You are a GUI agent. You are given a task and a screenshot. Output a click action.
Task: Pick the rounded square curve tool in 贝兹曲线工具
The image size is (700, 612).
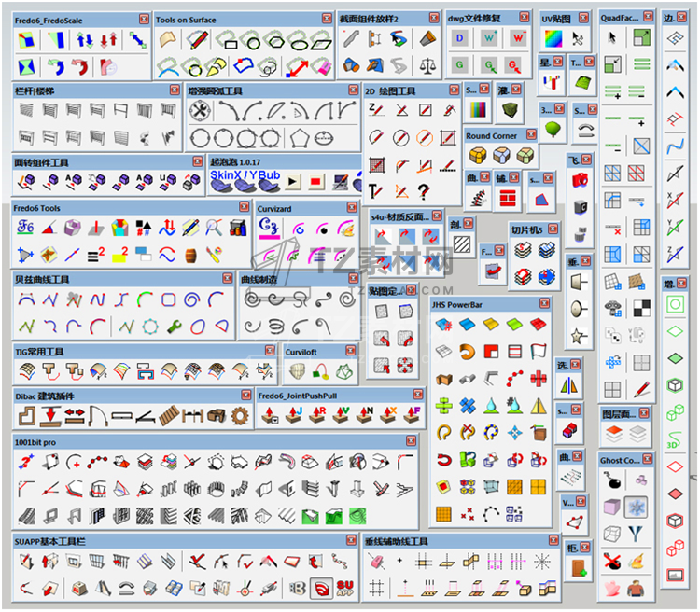(168, 299)
